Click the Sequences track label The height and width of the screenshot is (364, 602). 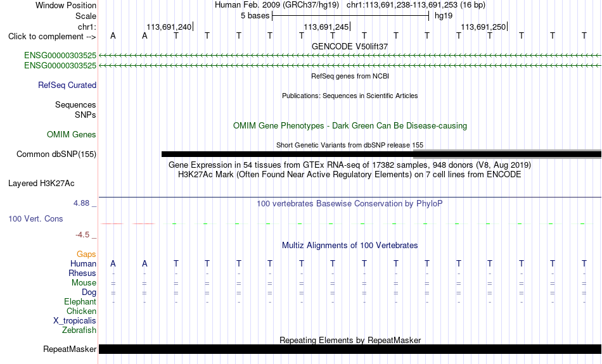pyautogui.click(x=75, y=104)
